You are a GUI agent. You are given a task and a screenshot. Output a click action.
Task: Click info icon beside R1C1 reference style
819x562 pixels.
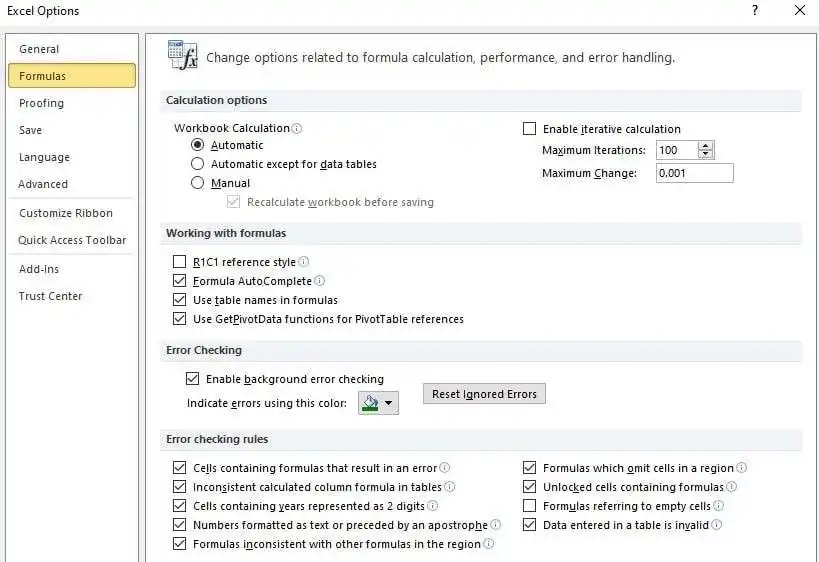click(303, 262)
